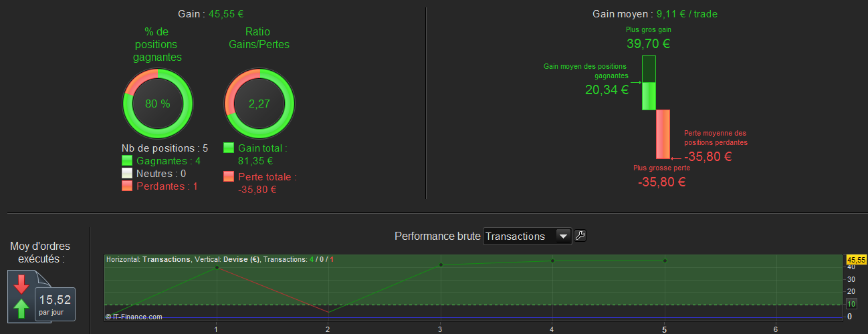Click 'Perdantes : 1' label

click(x=168, y=186)
